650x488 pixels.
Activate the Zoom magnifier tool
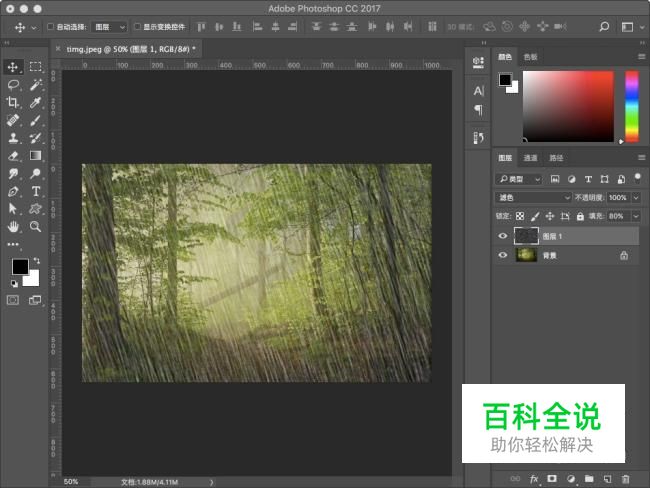[x=35, y=226]
